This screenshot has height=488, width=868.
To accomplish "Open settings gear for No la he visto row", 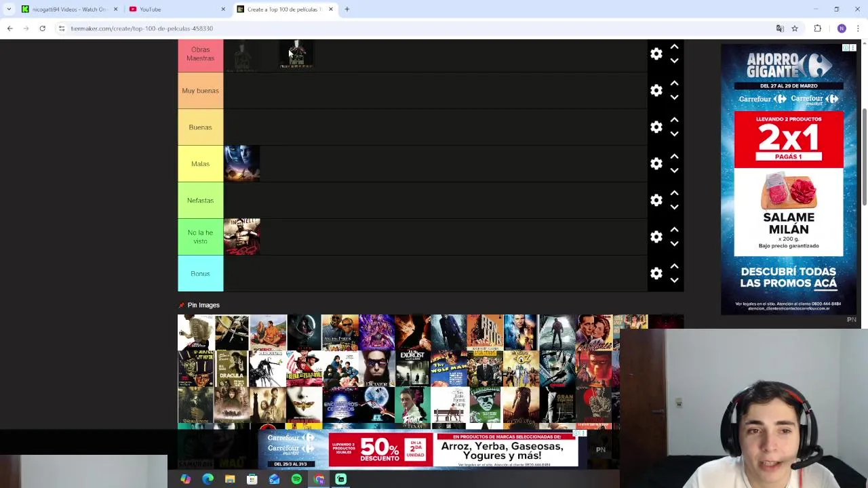I will (x=656, y=237).
